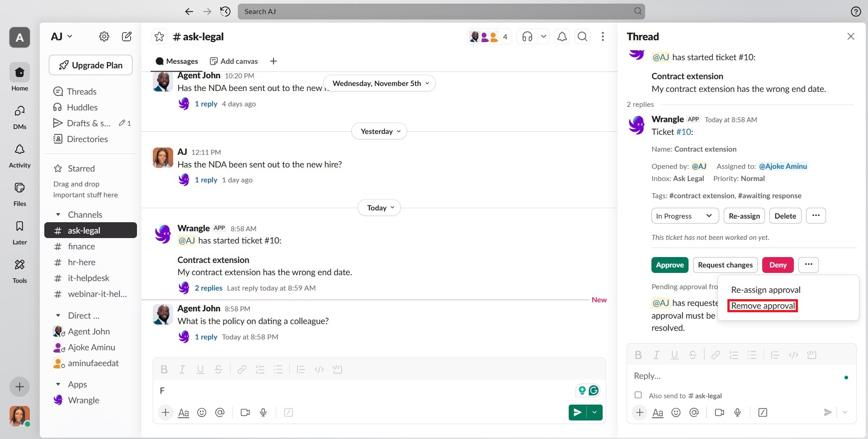Star the ask-legal channel

click(159, 37)
